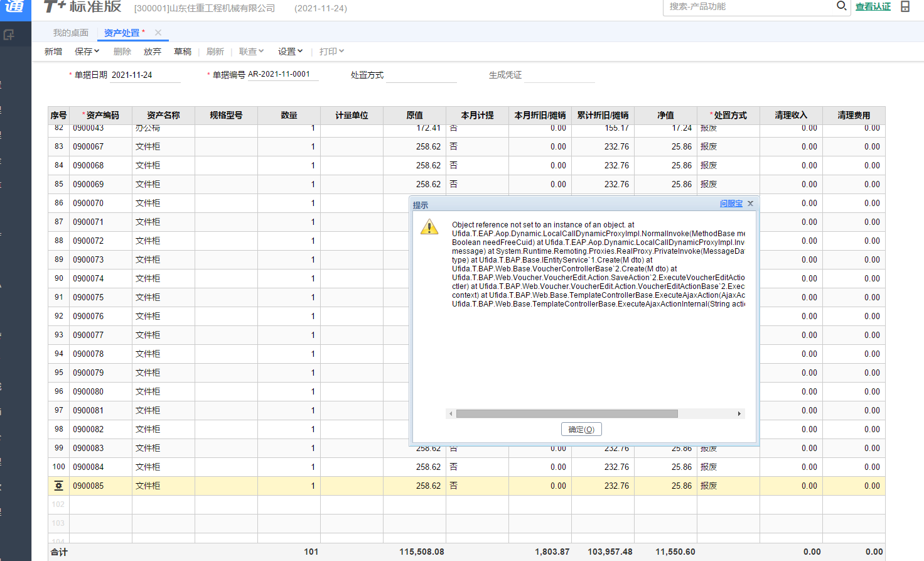Select asset code cell 0900075
The height and width of the screenshot is (561, 924).
click(x=101, y=297)
